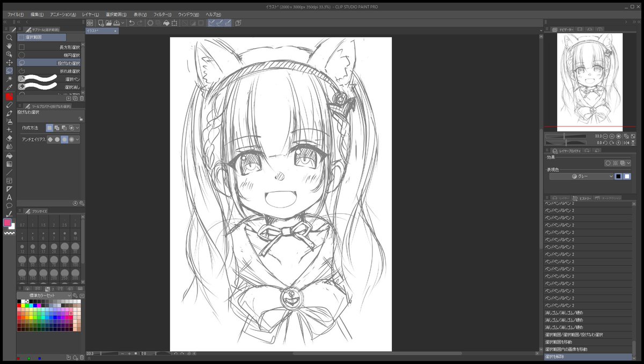Select the Blend tool
The width and height of the screenshot is (644, 364).
tap(9, 146)
